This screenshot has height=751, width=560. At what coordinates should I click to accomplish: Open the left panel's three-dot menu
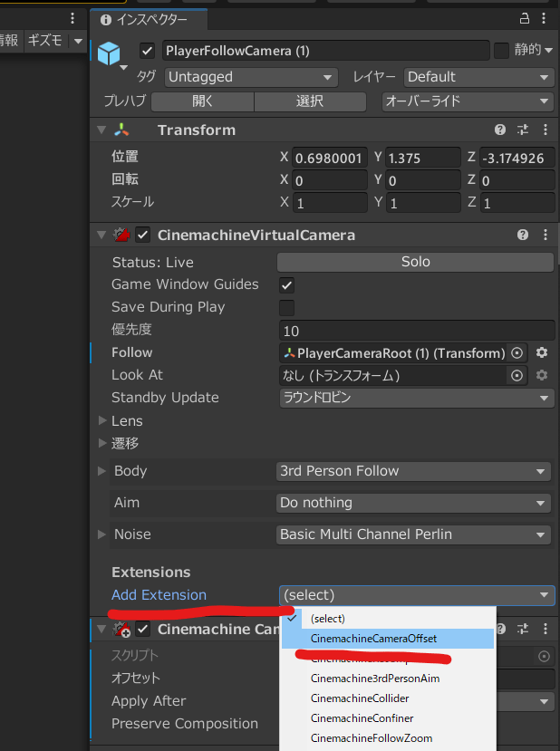pyautogui.click(x=72, y=19)
